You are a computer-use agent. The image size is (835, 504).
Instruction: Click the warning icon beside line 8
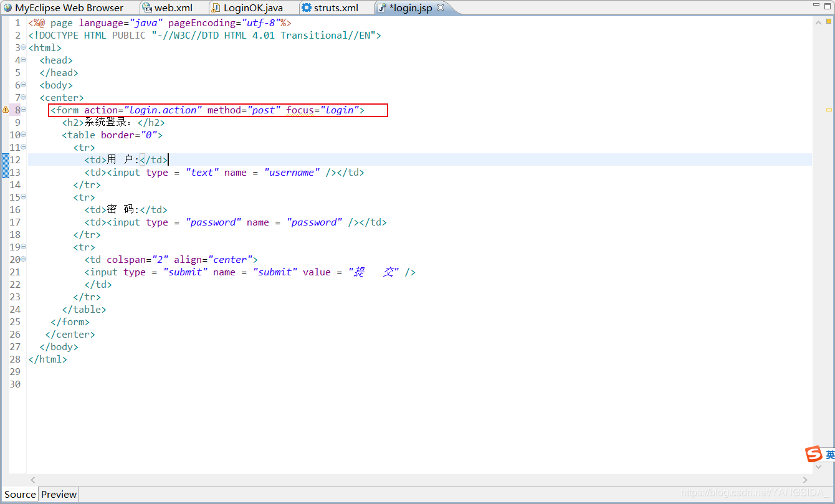6,110
